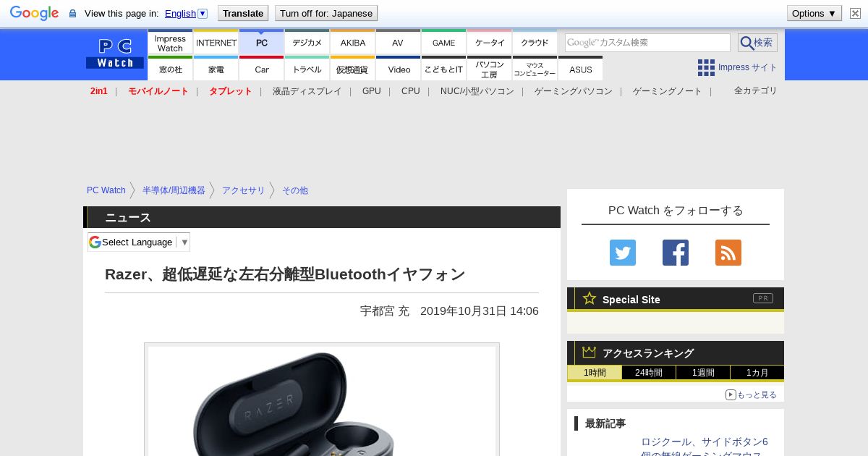Open the CPU category link
The height and width of the screenshot is (456, 868).
(410, 91)
